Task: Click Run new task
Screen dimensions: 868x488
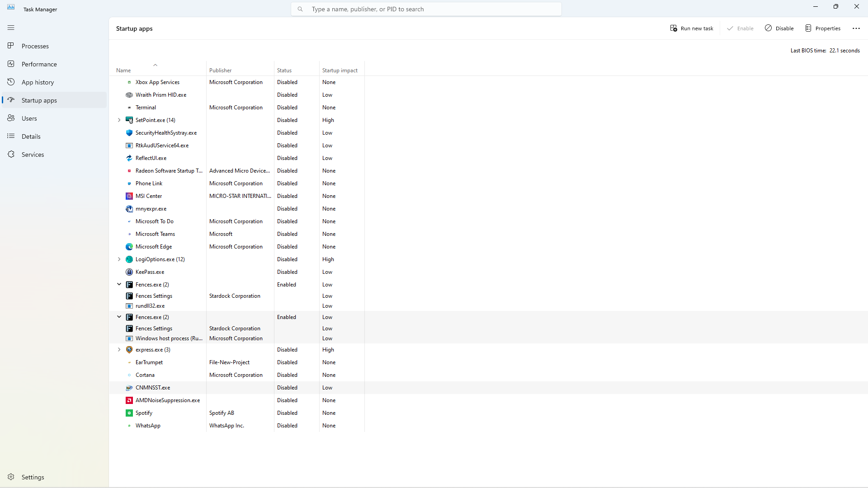Action: (x=692, y=28)
